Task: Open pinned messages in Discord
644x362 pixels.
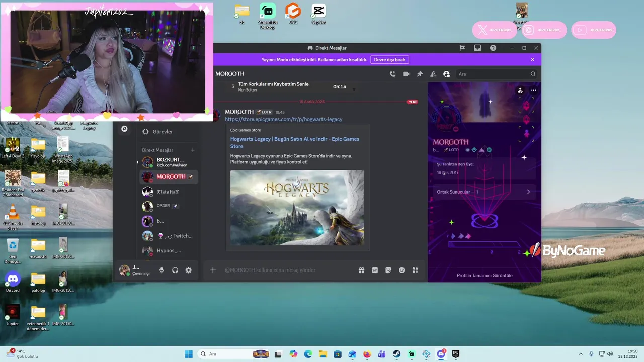Action: pyautogui.click(x=420, y=74)
